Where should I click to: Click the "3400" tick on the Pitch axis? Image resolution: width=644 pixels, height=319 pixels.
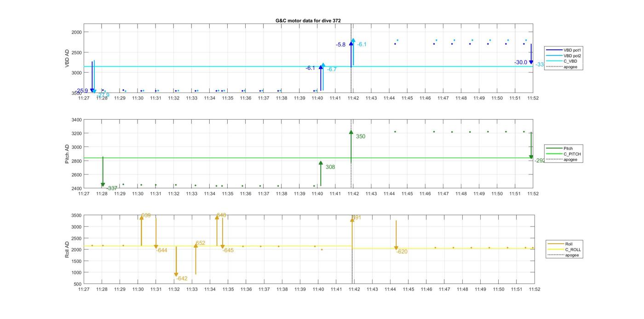coord(76,120)
